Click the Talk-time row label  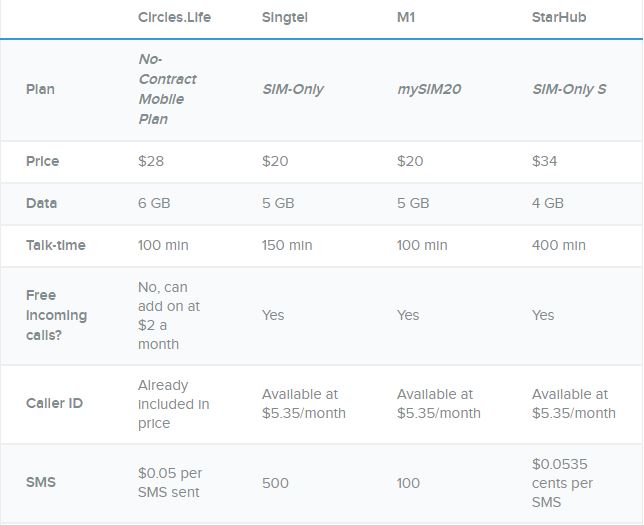56,245
